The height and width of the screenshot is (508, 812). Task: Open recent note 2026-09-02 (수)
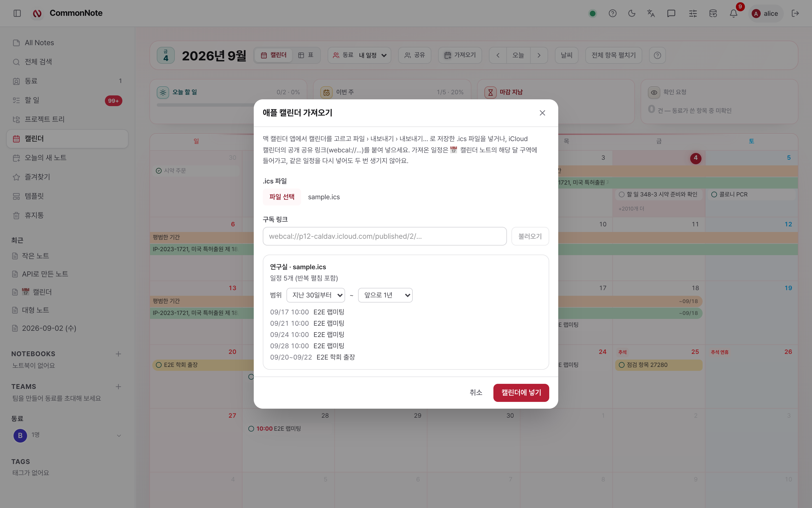[x=67, y=328]
